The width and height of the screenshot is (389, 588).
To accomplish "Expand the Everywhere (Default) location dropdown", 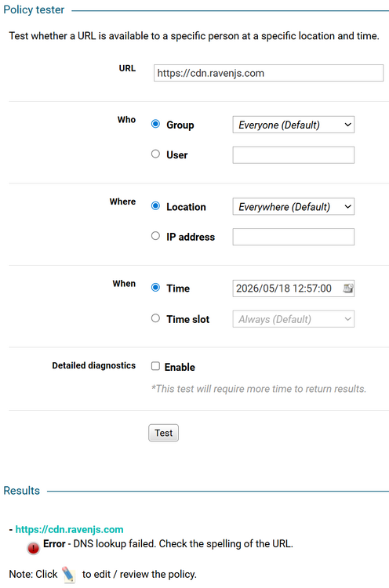I will [x=293, y=207].
